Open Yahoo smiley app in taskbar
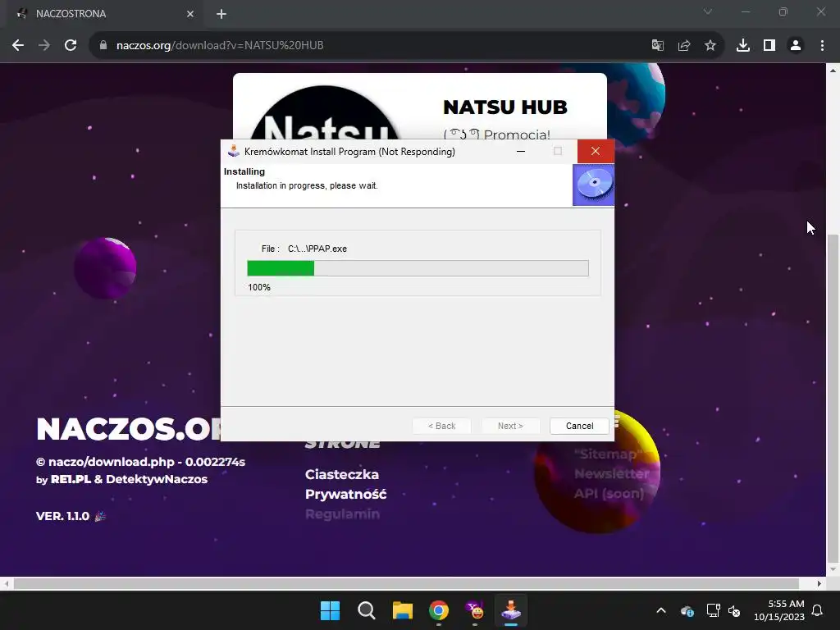This screenshot has height=630, width=840. [x=475, y=610]
